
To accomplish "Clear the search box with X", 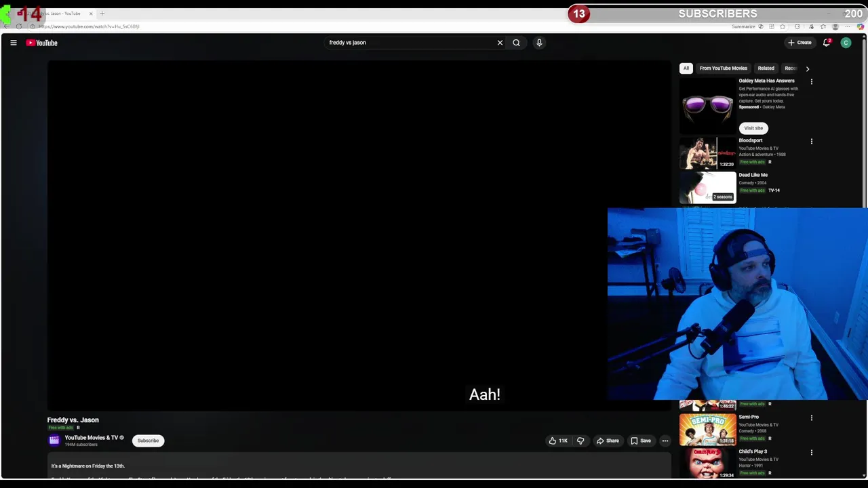I will pyautogui.click(x=500, y=43).
